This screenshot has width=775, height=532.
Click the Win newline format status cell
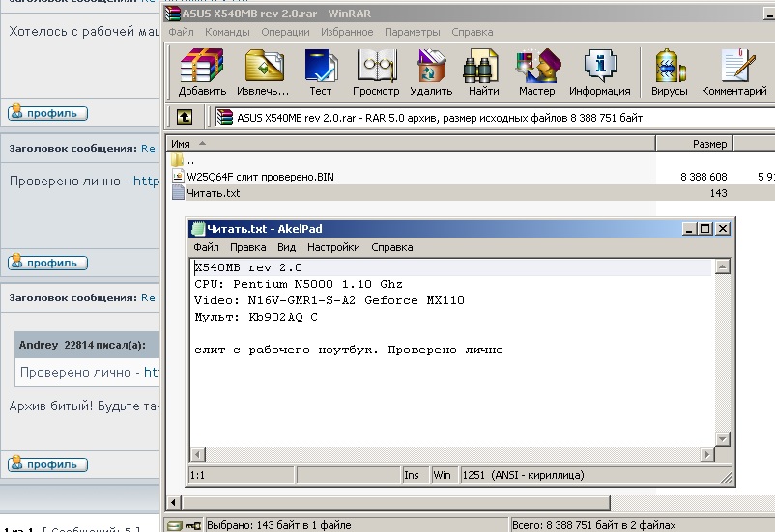445,475
